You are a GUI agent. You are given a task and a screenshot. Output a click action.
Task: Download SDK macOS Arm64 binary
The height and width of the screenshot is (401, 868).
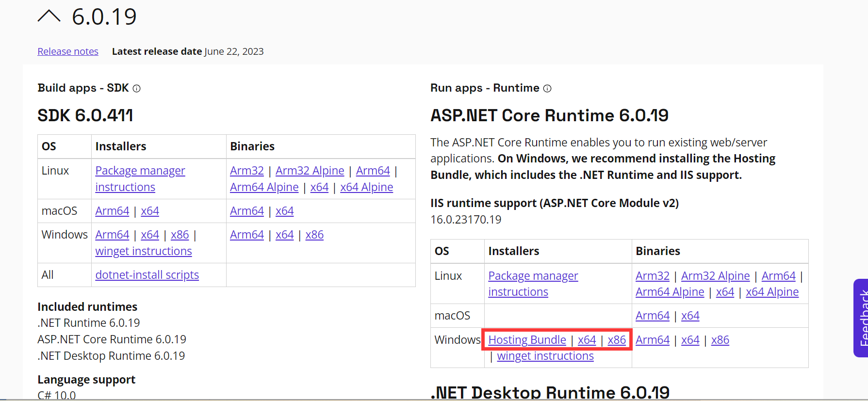[x=247, y=211]
